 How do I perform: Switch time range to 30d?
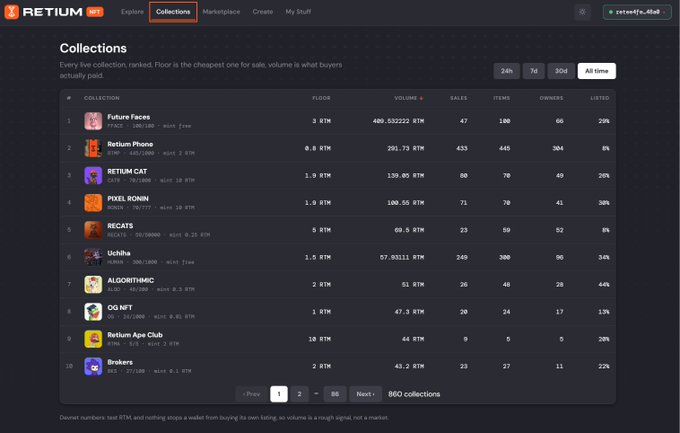[561, 71]
